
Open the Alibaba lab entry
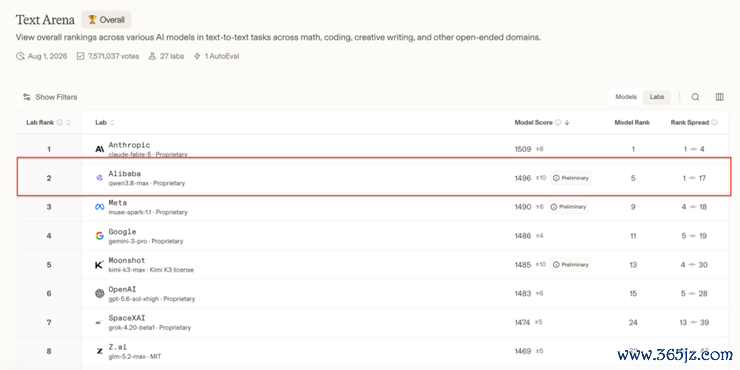125,174
